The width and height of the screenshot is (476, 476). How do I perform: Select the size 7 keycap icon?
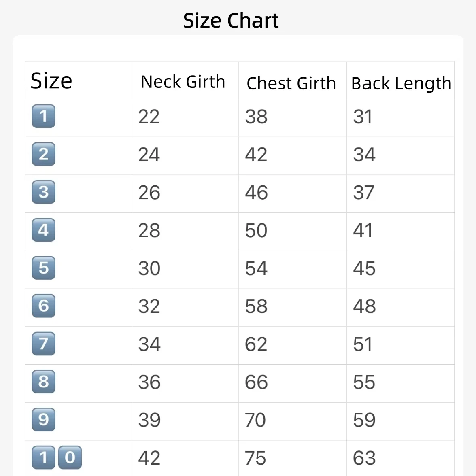point(43,344)
